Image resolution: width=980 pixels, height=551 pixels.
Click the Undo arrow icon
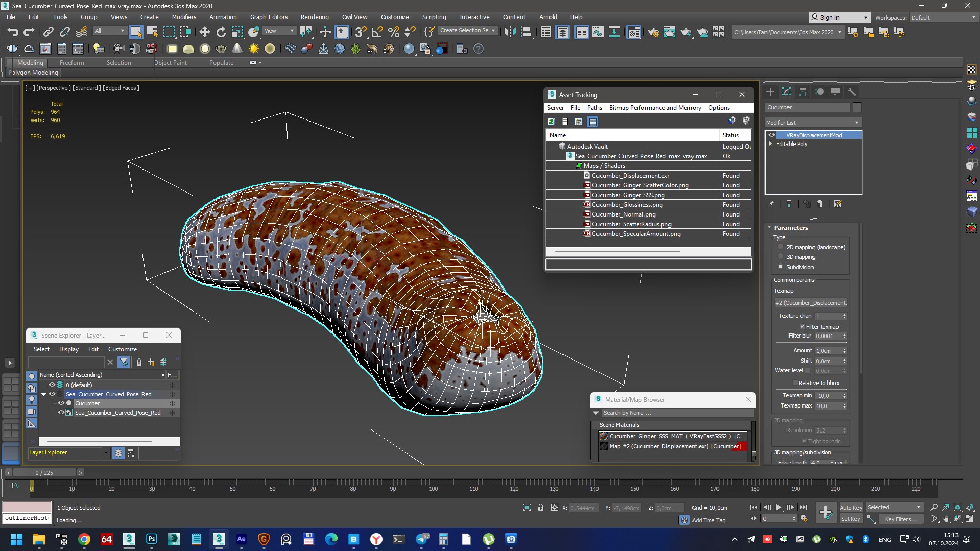point(13,32)
